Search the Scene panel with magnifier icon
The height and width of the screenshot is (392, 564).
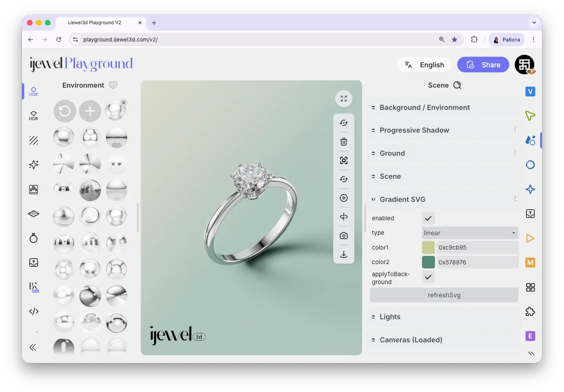click(x=457, y=85)
